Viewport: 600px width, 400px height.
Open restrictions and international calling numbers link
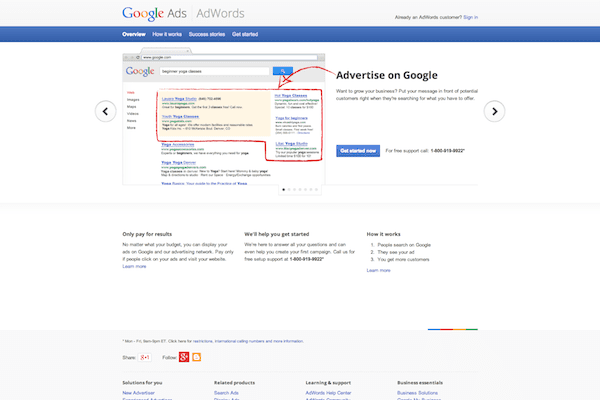pyautogui.click(x=248, y=341)
